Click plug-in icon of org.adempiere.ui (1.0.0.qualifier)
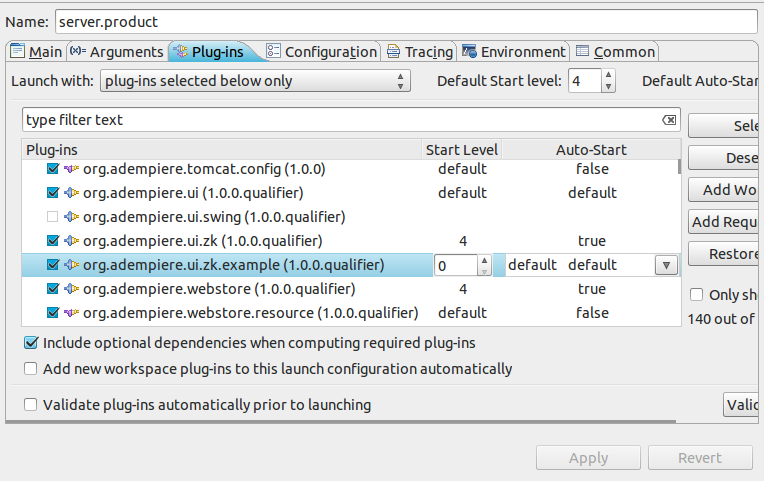This screenshot has width=764, height=481. 72,193
